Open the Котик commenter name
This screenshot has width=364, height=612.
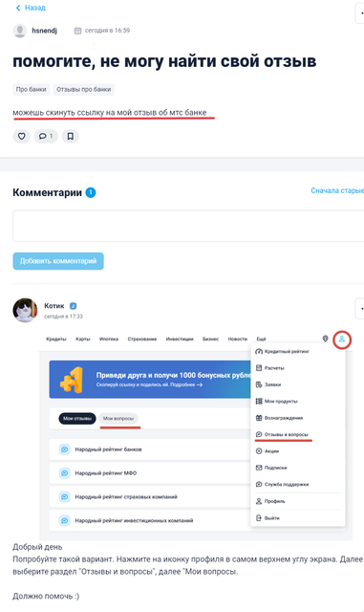54,306
